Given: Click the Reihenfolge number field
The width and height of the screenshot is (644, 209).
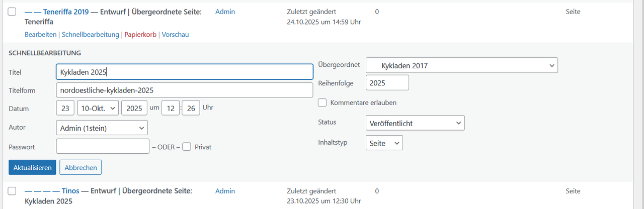Looking at the screenshot, I should pyautogui.click(x=387, y=83).
